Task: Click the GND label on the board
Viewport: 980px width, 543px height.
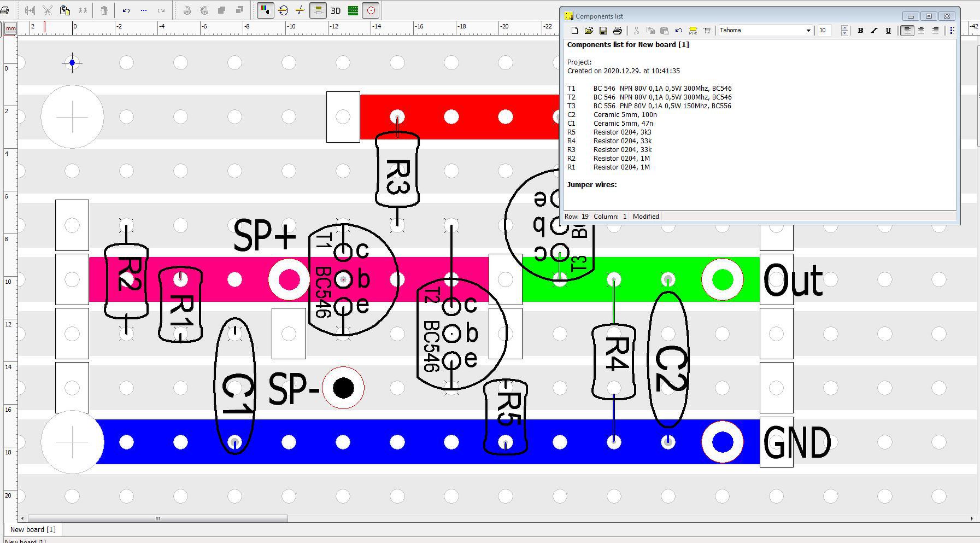Action: coord(797,442)
